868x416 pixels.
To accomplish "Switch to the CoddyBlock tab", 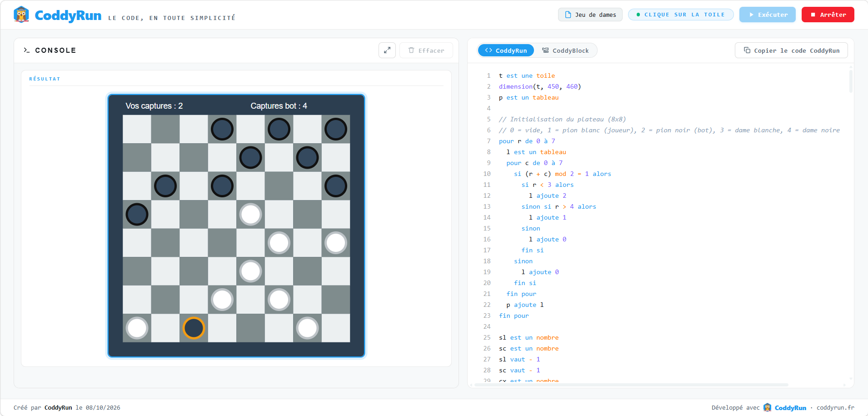I will (x=565, y=50).
